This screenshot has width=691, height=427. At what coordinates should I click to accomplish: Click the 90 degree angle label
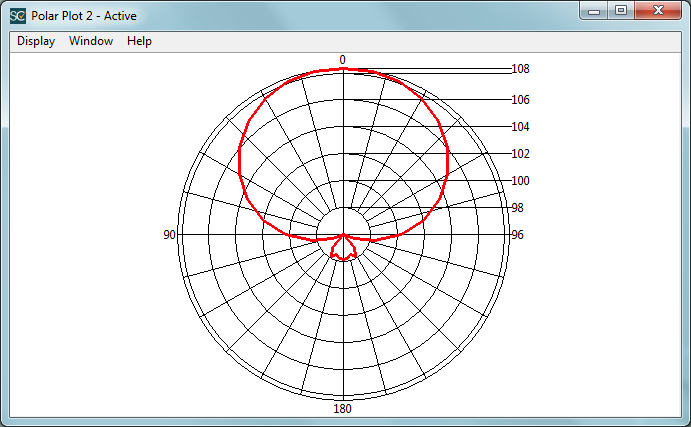click(170, 235)
